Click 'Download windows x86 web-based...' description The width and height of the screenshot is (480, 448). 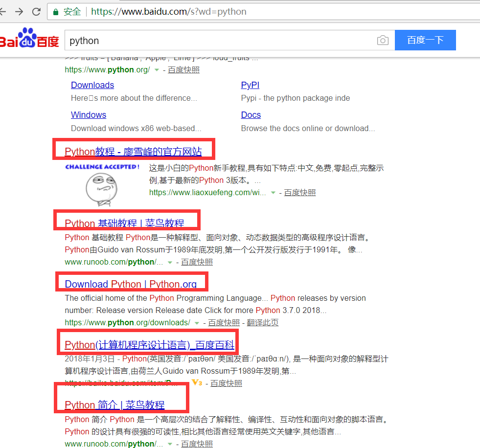pyautogui.click(x=136, y=128)
